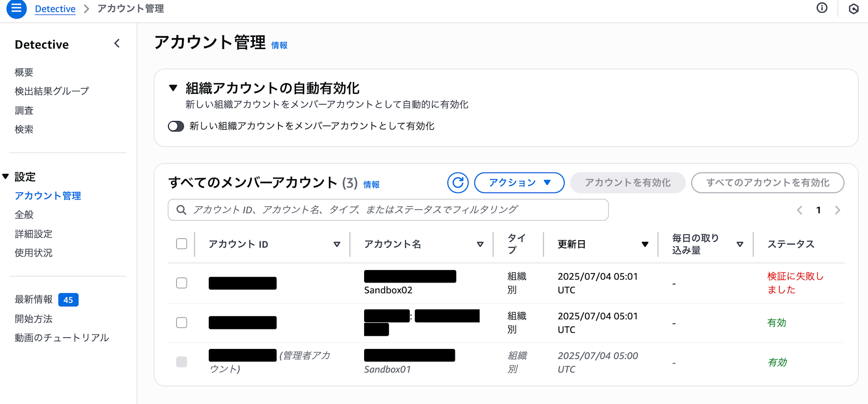Open 概要 in the sidebar
The height and width of the screenshot is (404, 868).
click(24, 72)
